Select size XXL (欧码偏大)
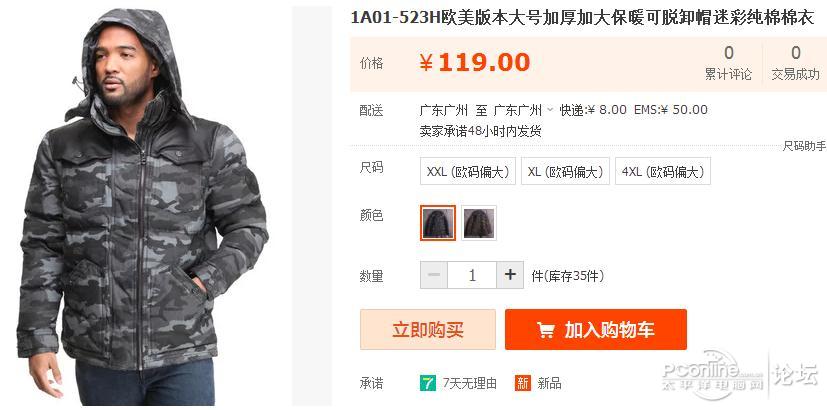The height and width of the screenshot is (410, 827). pyautogui.click(x=468, y=171)
